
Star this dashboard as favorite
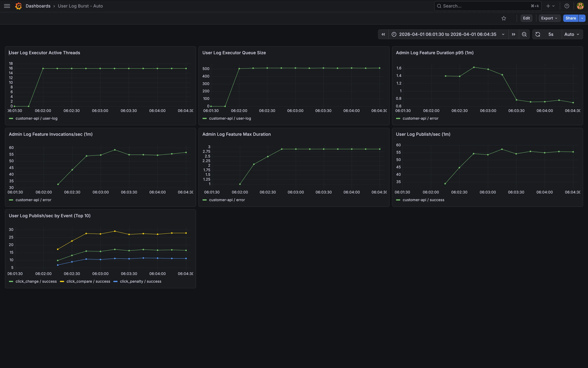point(504,18)
